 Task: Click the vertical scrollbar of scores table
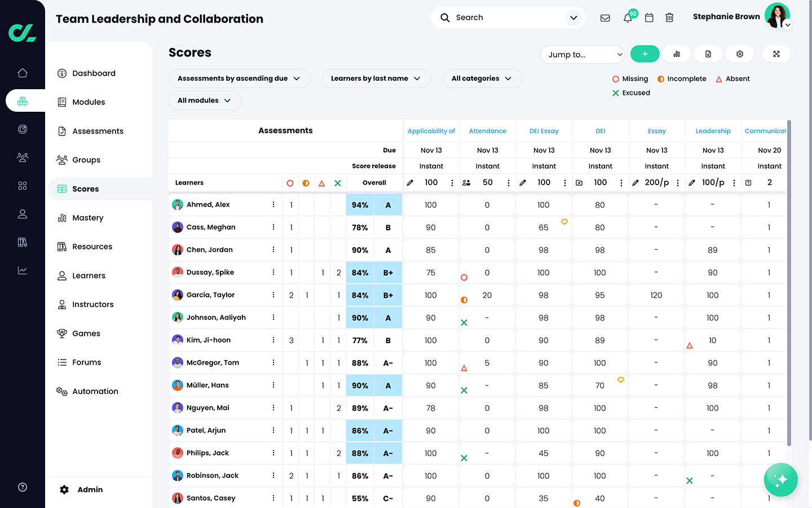click(x=789, y=282)
